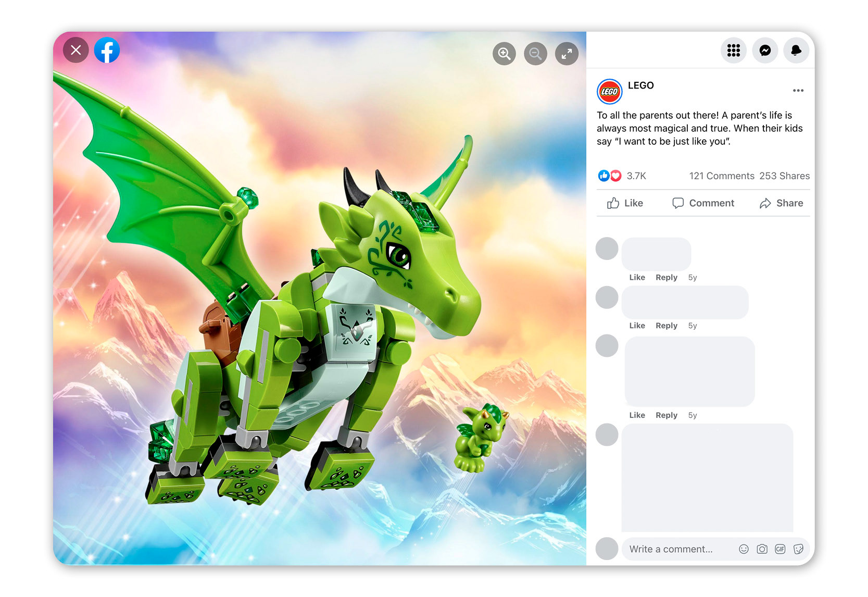
Task: Open the 3.7K reactions list
Action: point(636,176)
